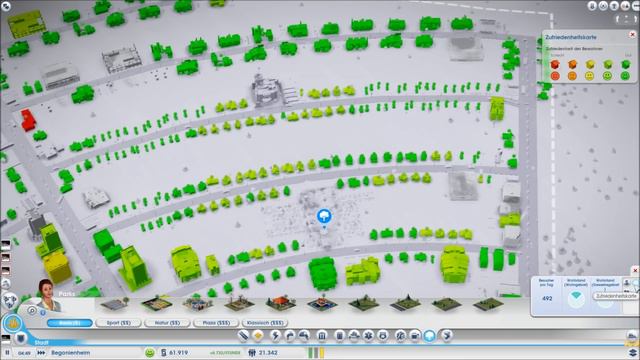
Task: Click the person icon in info panel
Action: pos(627,282)
